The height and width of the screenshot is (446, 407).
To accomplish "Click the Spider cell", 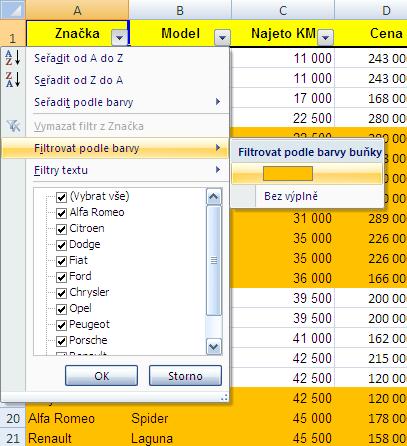I will click(180, 418).
